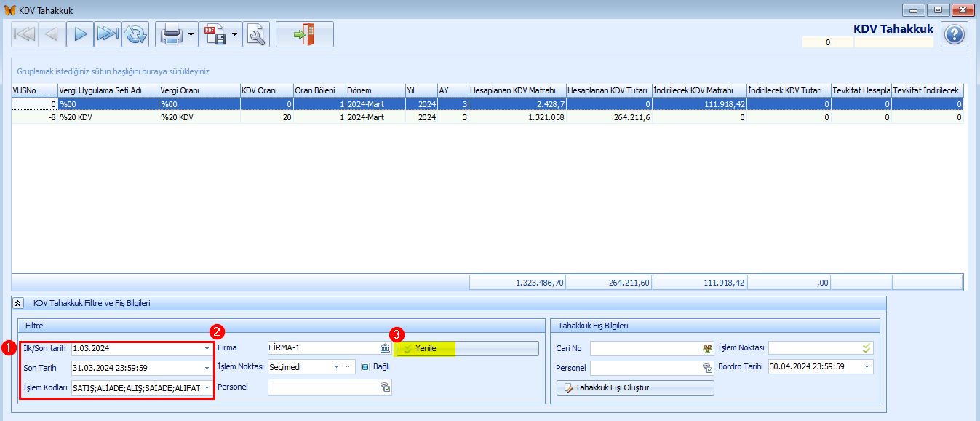Click the Tahakkuk Fişi Oluştur button
Viewport: 980px width, 421px height.
click(x=635, y=387)
